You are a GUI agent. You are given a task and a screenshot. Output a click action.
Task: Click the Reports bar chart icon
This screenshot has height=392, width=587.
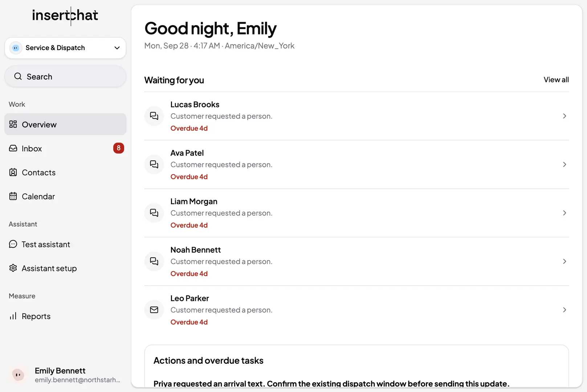click(13, 316)
